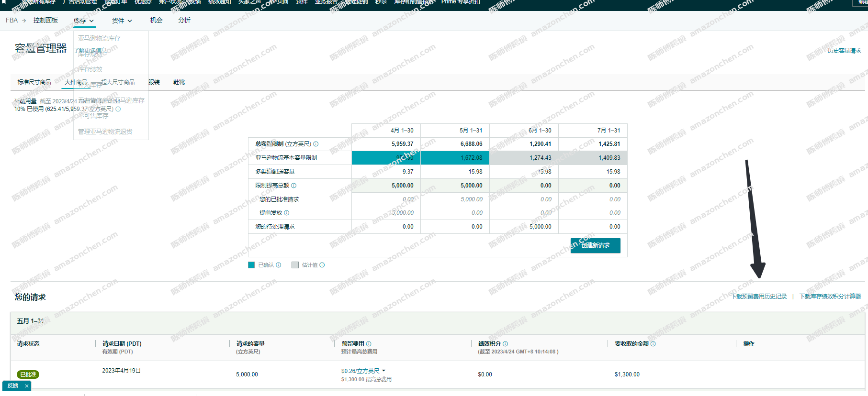Screen dimensions: 868x396
Task: Click the 已批准 status badge
Action: (28, 374)
